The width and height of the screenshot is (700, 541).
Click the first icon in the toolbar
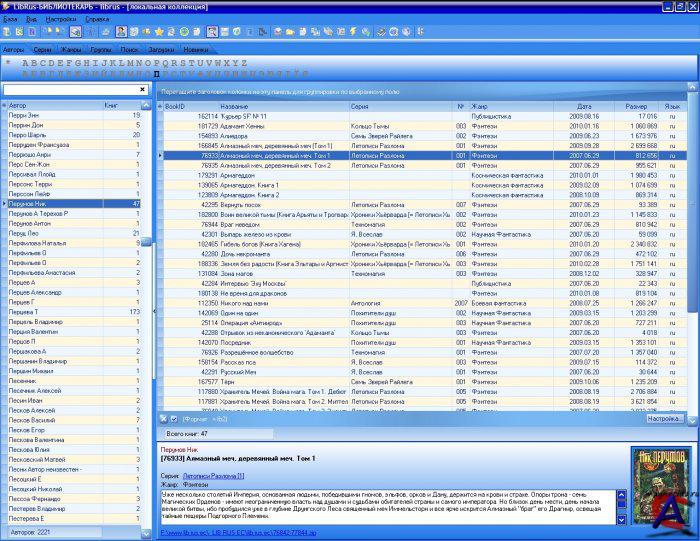[8, 32]
